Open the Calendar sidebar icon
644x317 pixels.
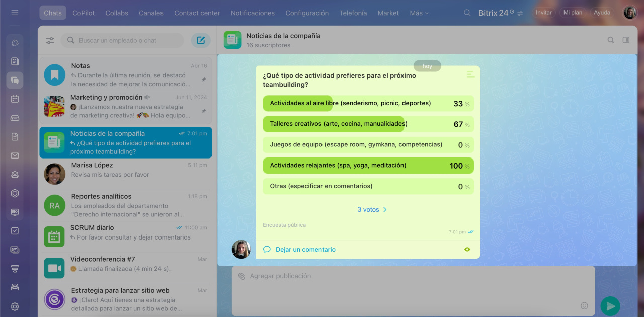(x=15, y=99)
